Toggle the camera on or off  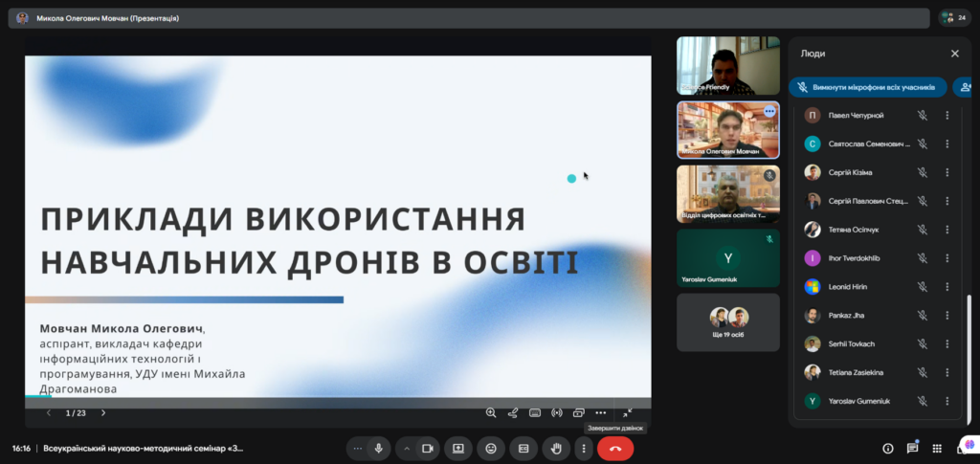pos(427,449)
